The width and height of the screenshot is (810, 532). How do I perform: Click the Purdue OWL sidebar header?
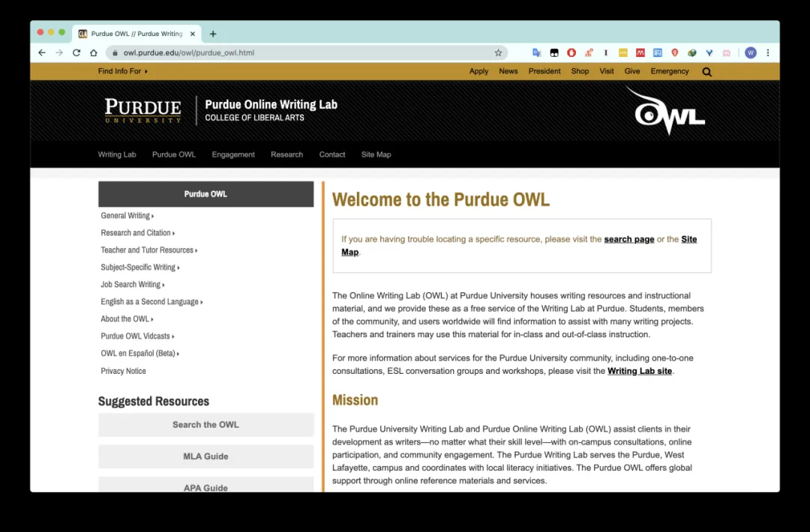coord(206,194)
